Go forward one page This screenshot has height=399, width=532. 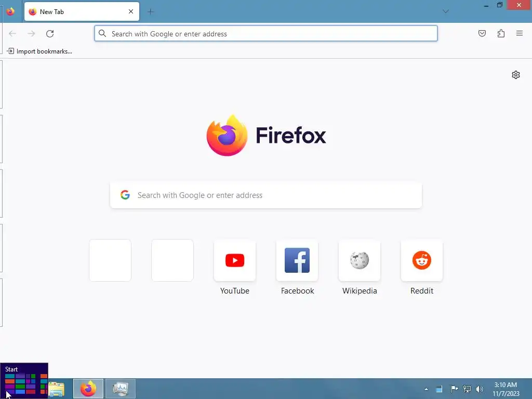(31, 34)
